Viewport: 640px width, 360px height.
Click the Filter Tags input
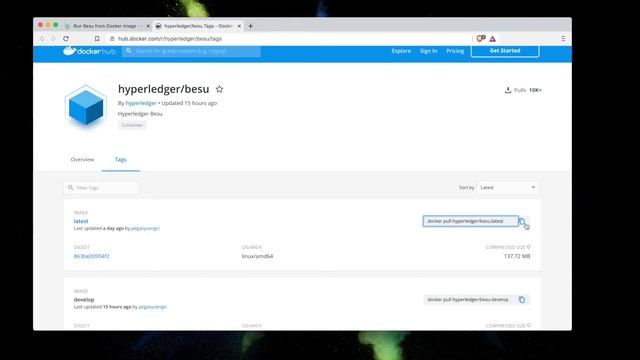(101, 188)
